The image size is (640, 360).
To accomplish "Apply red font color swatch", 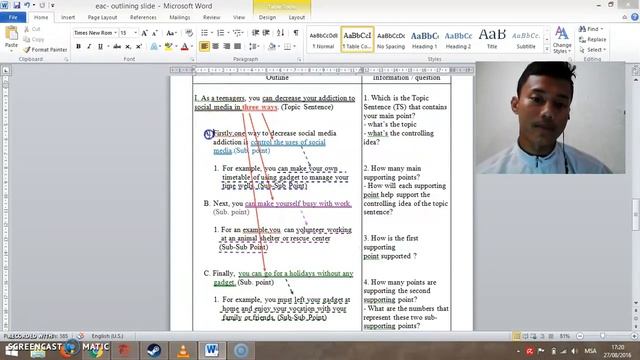I will click(184, 47).
